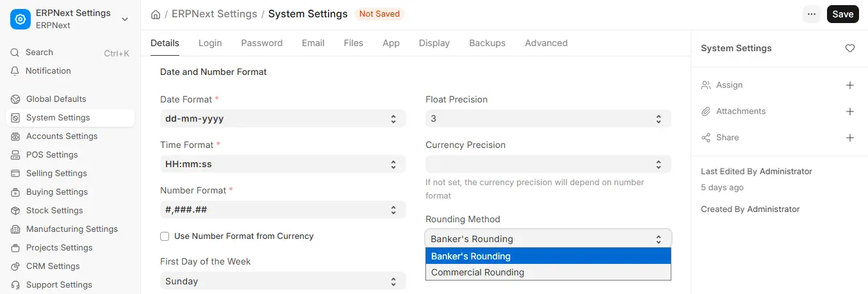Click plus icon next to Share
Viewport: 868px width, 294px height.
point(850,138)
